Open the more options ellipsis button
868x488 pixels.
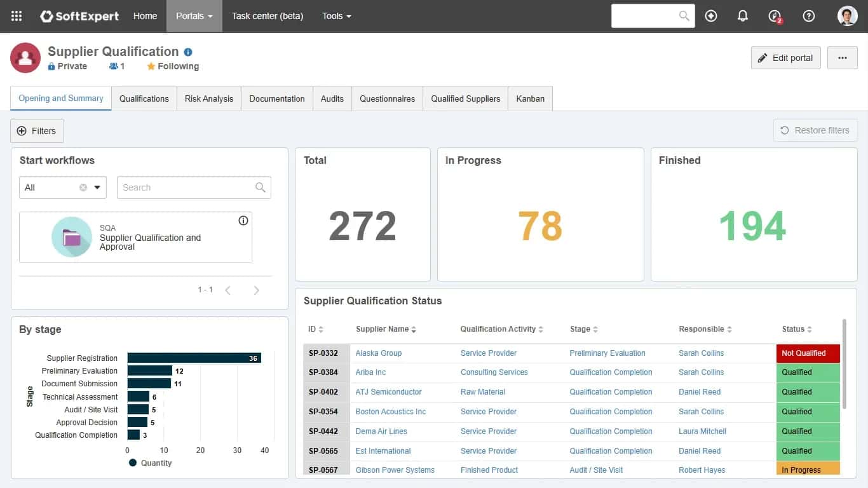pos(843,58)
